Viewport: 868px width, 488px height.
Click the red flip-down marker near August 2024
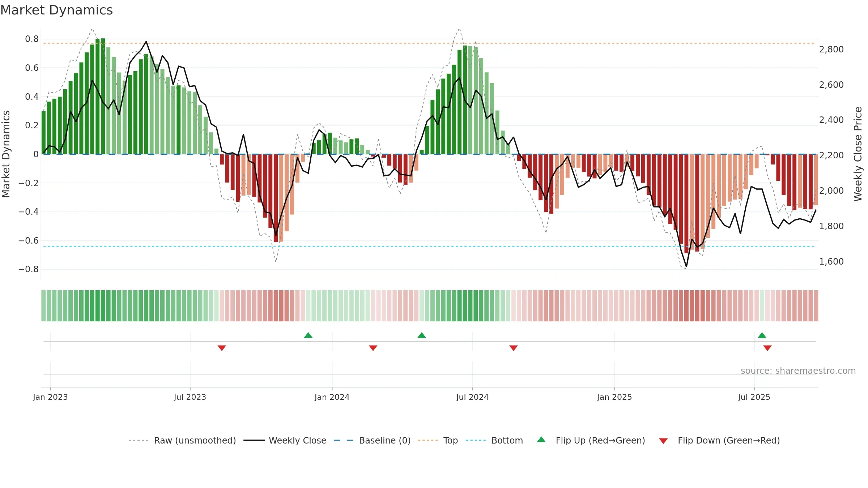pos(514,348)
